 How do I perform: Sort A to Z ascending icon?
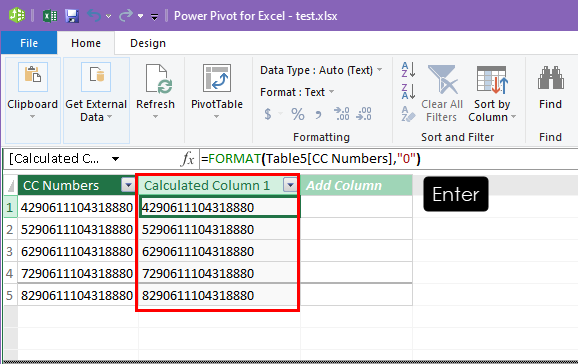pyautogui.click(x=408, y=69)
